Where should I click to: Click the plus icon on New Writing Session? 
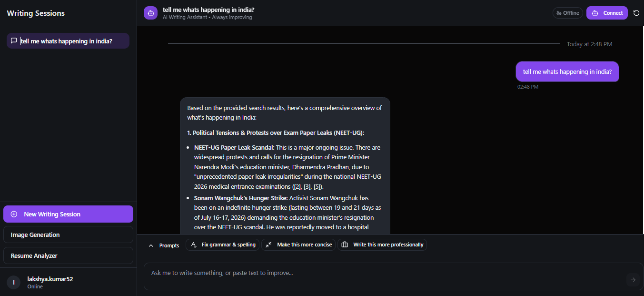pyautogui.click(x=14, y=214)
